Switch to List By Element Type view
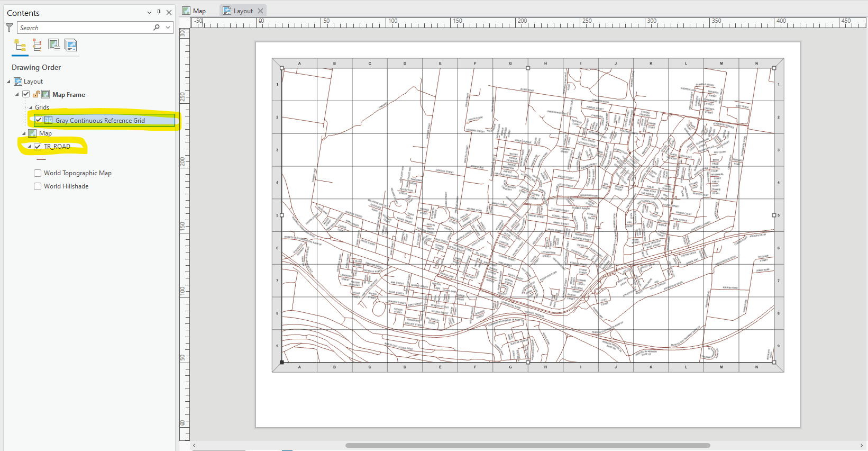 [37, 45]
